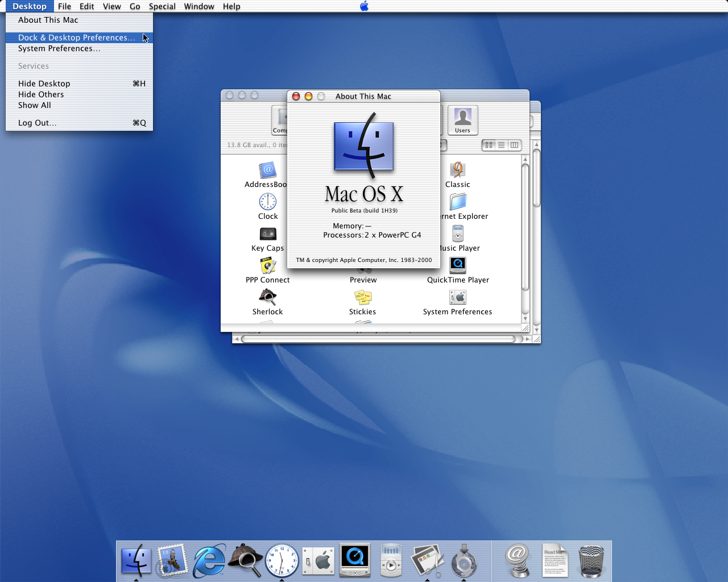Select the Hide Desktop menu item
The height and width of the screenshot is (582, 728).
point(79,84)
